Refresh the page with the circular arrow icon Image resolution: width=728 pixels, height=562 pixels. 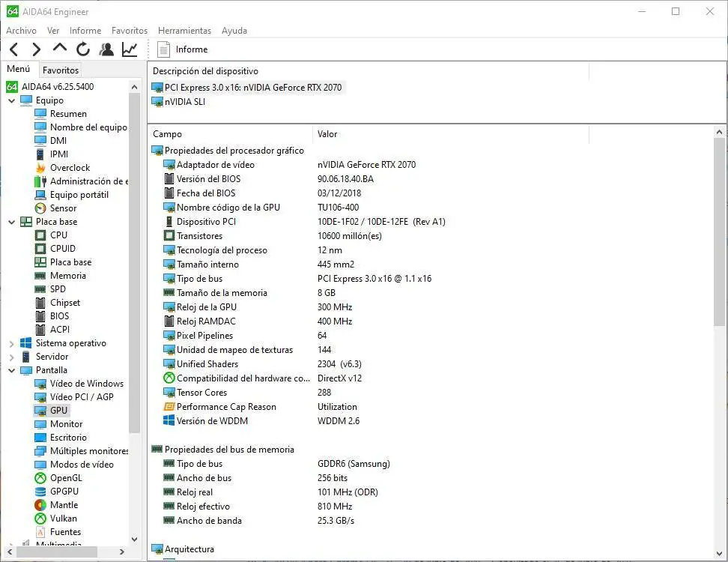click(83, 49)
